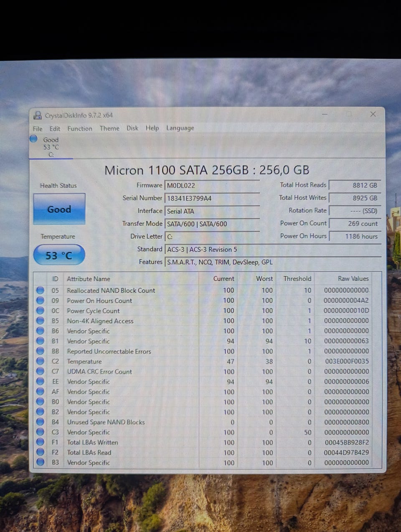This screenshot has width=401, height=532.
Task: Open the Edit menu
Action: point(55,129)
